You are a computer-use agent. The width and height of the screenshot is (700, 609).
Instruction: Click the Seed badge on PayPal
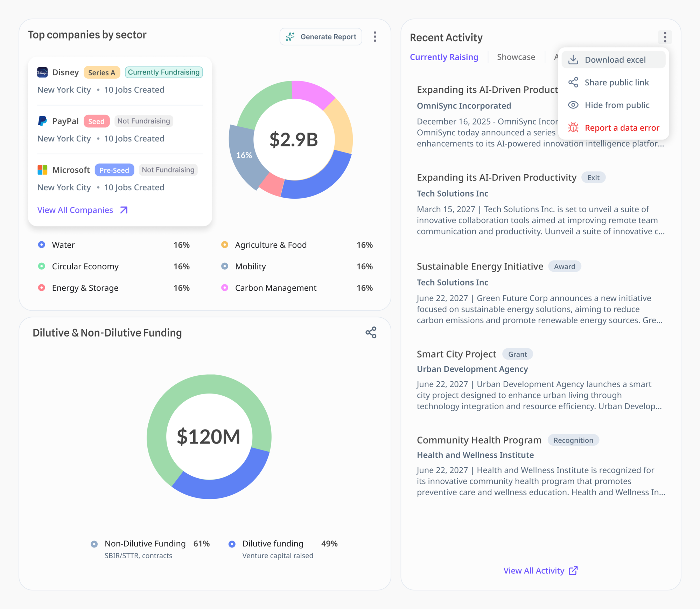(97, 121)
